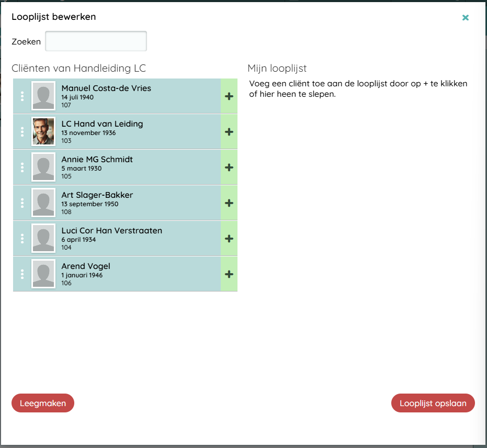Click the Art Slager-Bakker client name
Viewport: 487px width, 448px height.
tap(97, 195)
